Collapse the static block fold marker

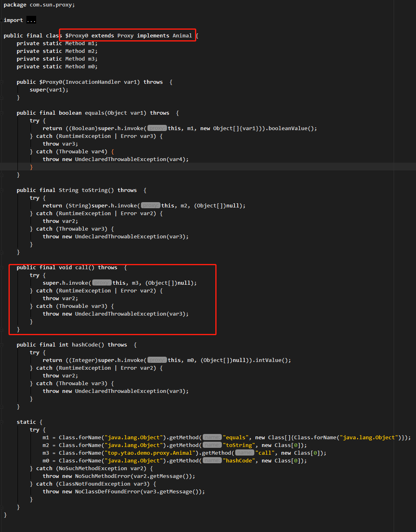(2, 422)
